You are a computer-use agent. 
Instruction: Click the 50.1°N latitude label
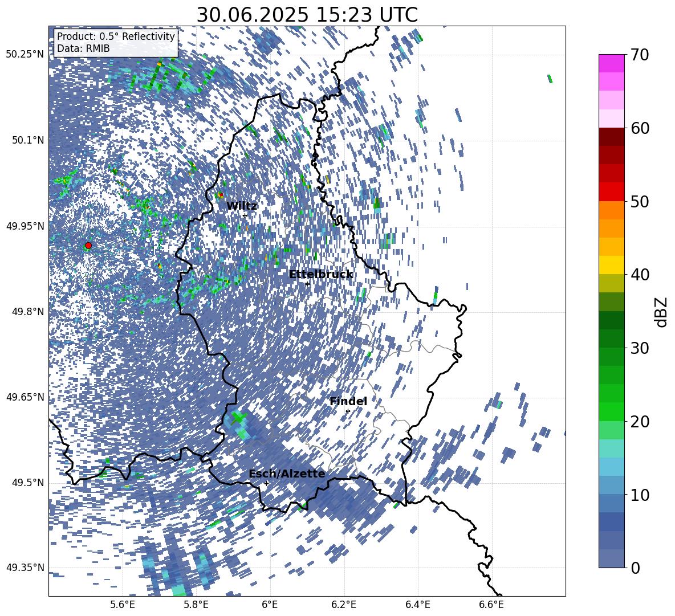coord(28,140)
